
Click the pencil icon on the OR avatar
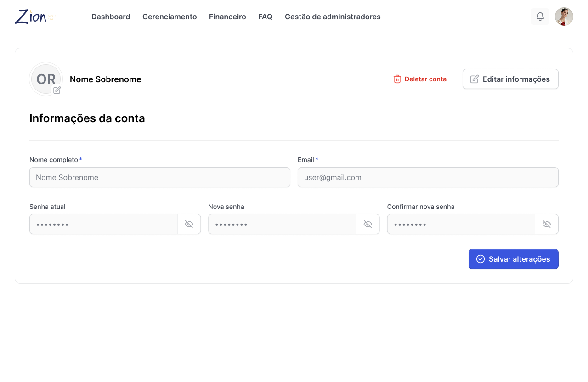[x=57, y=90]
